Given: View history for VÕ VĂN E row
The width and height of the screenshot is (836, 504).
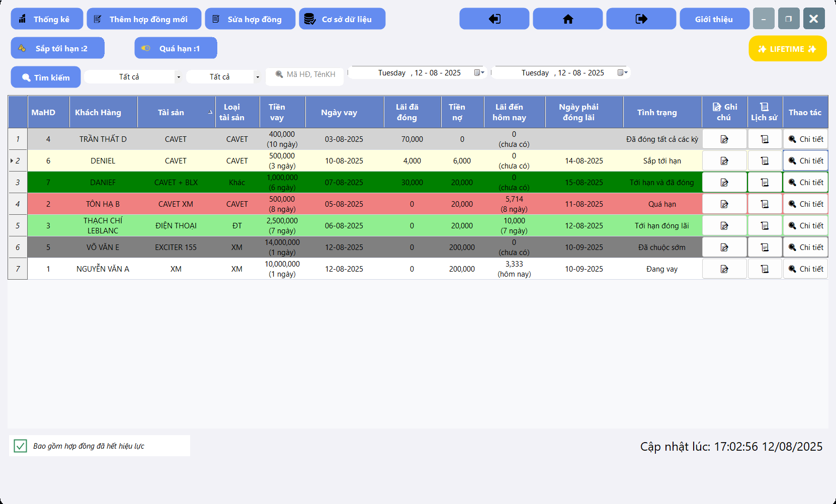Looking at the screenshot, I should 765,247.
